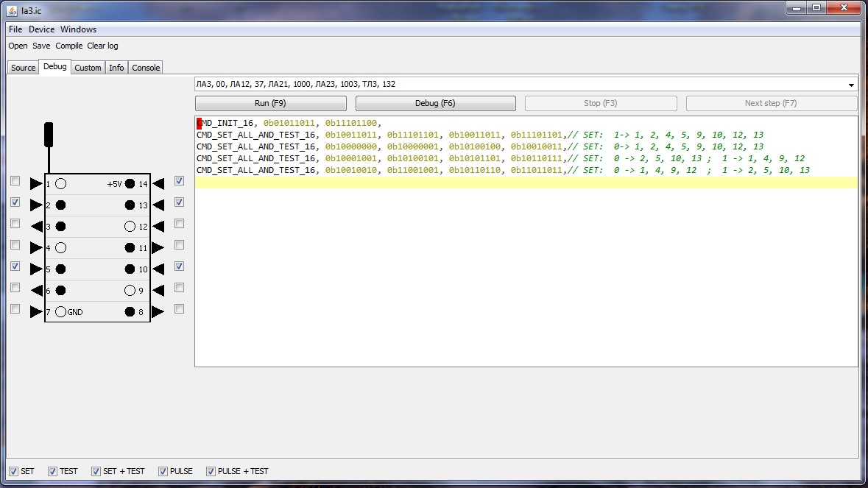Click the filled circle of pin 11
868x488 pixels.
(x=130, y=248)
